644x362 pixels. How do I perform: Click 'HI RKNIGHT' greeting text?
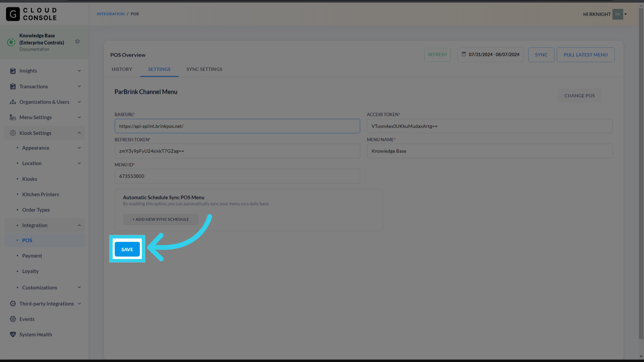tap(597, 14)
